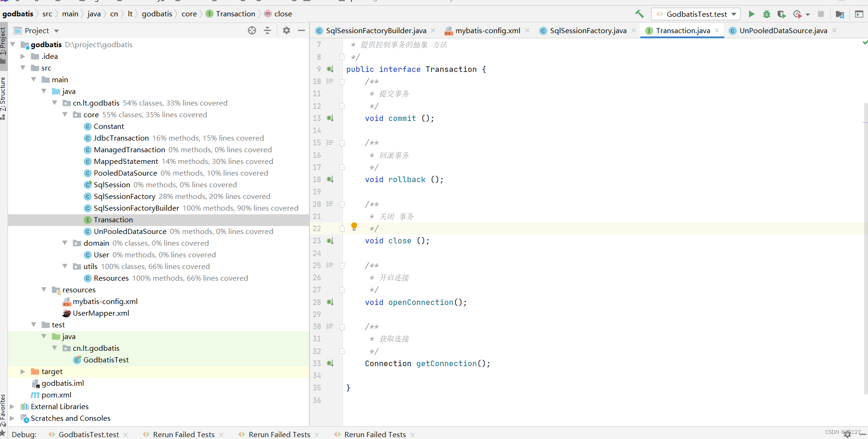The height and width of the screenshot is (439, 868).
Task: Switch to SqlSessionFactory.java tab
Action: pyautogui.click(x=588, y=30)
